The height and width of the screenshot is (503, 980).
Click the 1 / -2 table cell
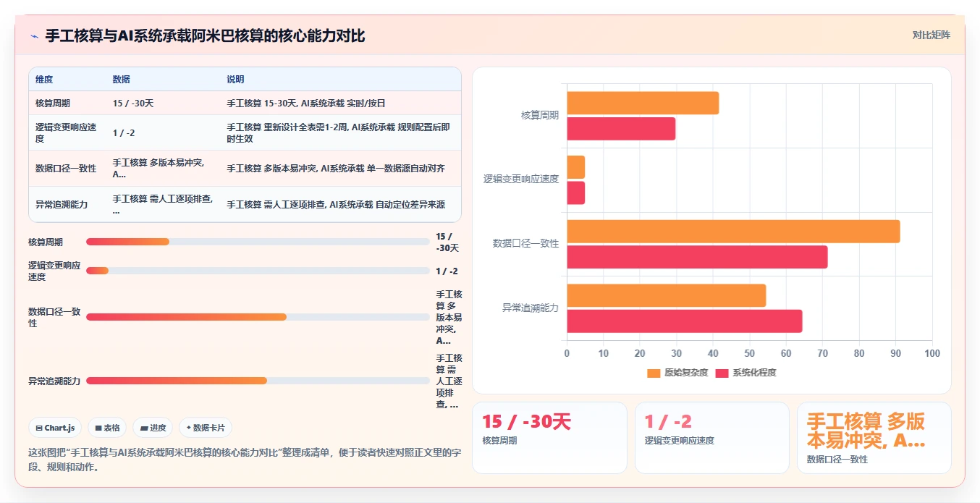click(x=124, y=132)
